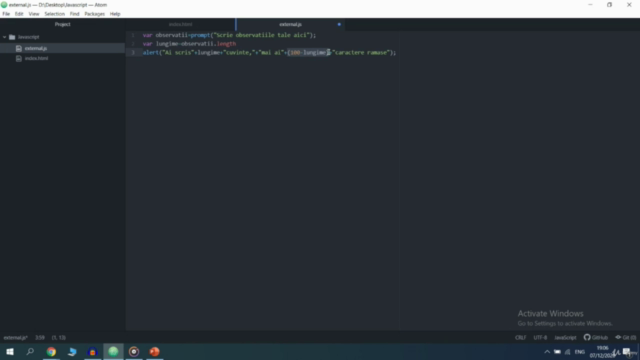
Task: Click the "caractere ramase" string in line 3
Action: pyautogui.click(x=361, y=53)
